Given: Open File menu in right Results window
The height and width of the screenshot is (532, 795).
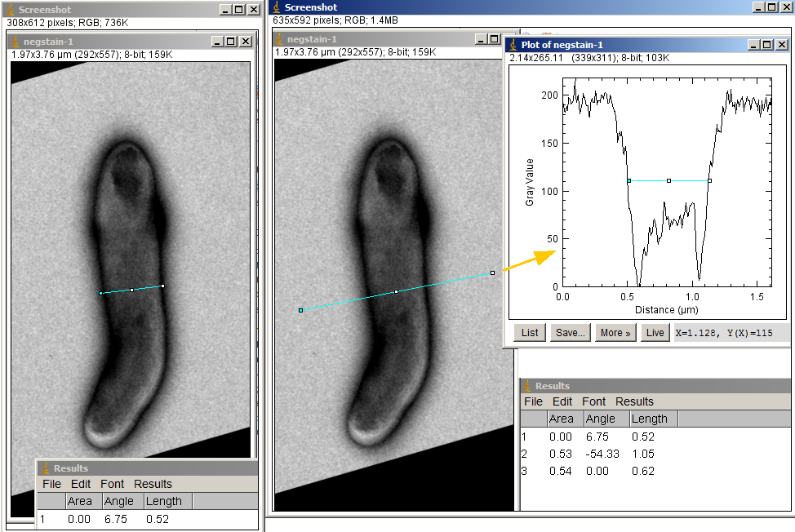Looking at the screenshot, I should coord(533,401).
